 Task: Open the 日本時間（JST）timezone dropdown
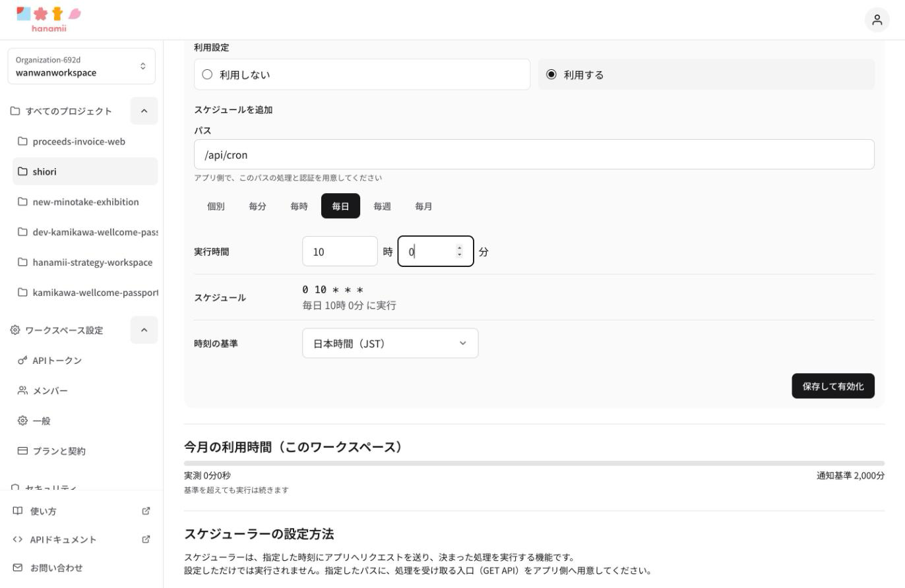pyautogui.click(x=390, y=343)
